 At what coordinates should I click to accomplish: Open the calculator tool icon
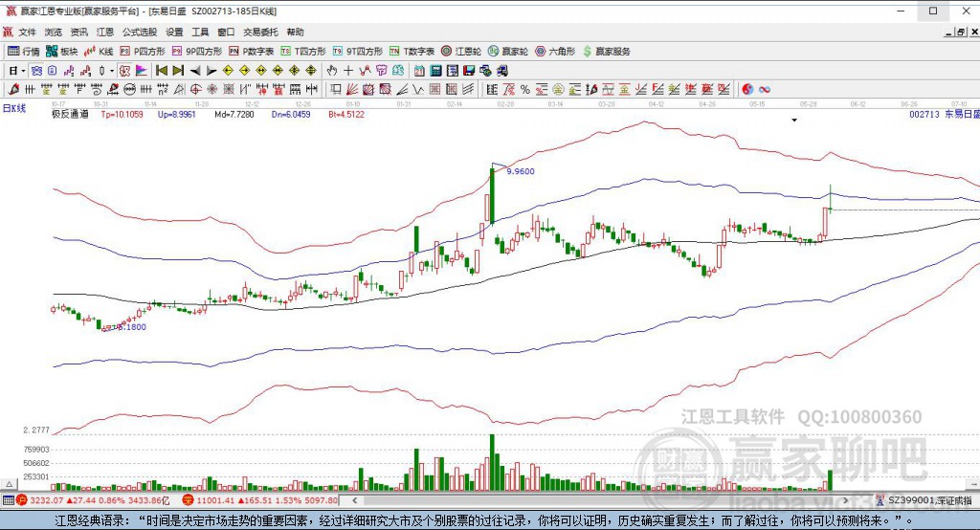point(436,71)
